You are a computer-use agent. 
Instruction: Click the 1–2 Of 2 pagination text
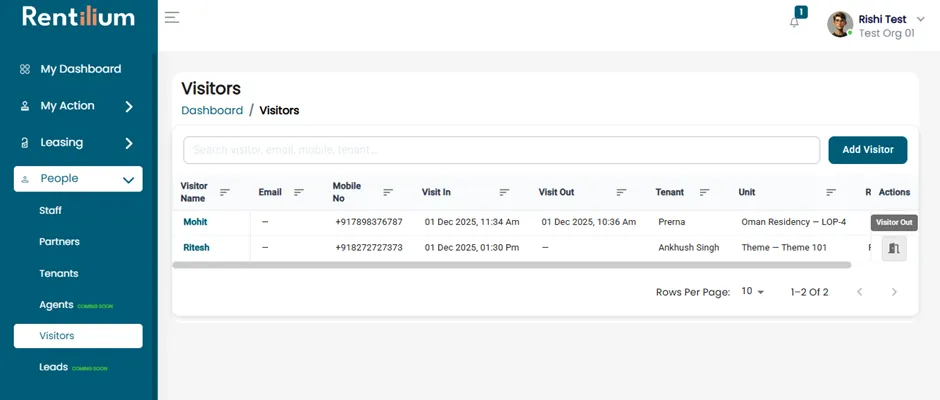click(809, 292)
